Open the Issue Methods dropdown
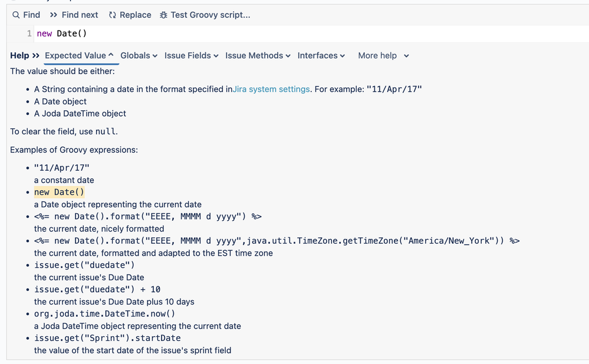The width and height of the screenshot is (589, 364). (254, 55)
